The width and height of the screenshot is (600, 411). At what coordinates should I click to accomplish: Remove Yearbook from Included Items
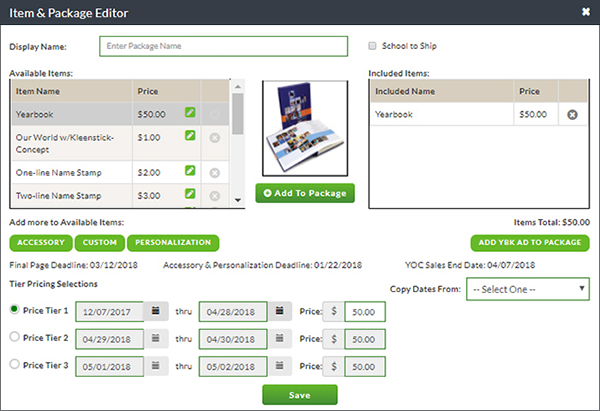pos(572,115)
